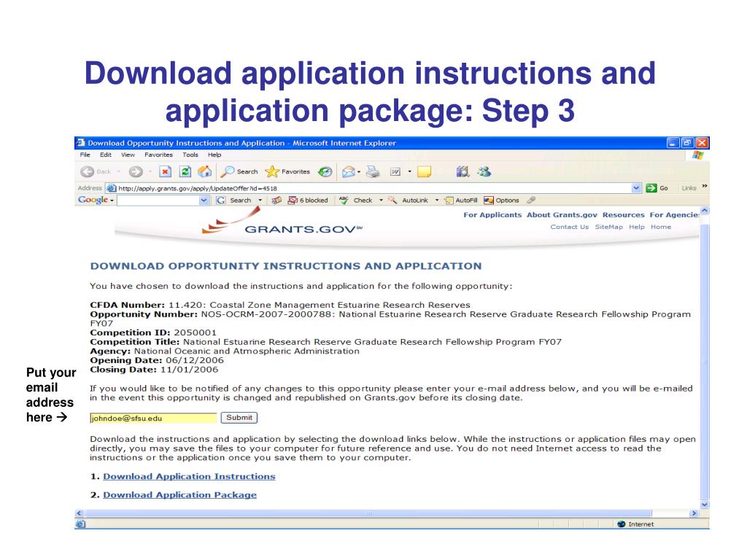Expand the toolbar Links chevron
The image size is (747, 560).
tap(704, 186)
